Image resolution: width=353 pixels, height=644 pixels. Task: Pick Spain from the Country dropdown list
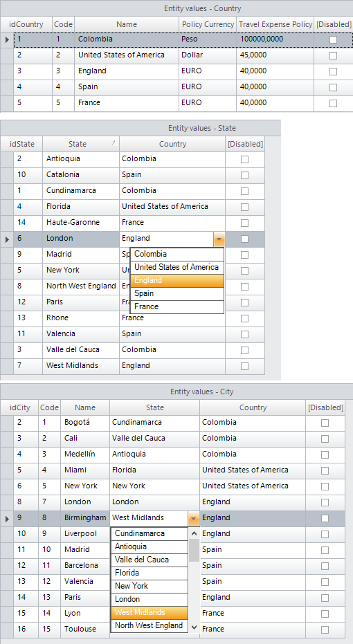177,294
